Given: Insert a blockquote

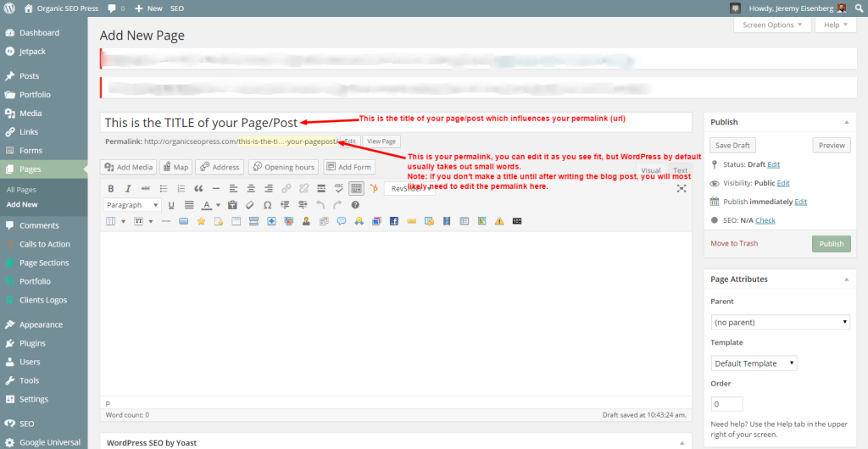Looking at the screenshot, I should [198, 188].
